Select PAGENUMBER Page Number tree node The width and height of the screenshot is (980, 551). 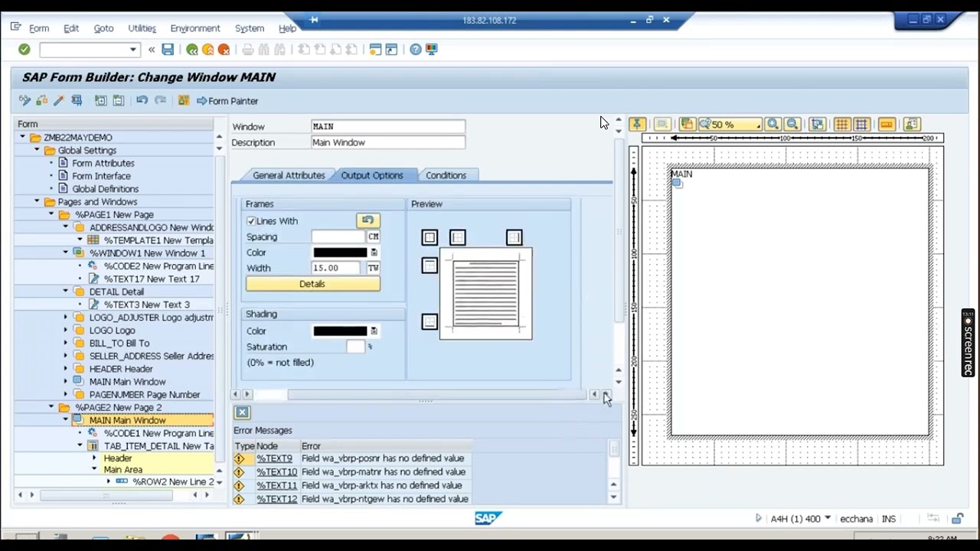145,395
